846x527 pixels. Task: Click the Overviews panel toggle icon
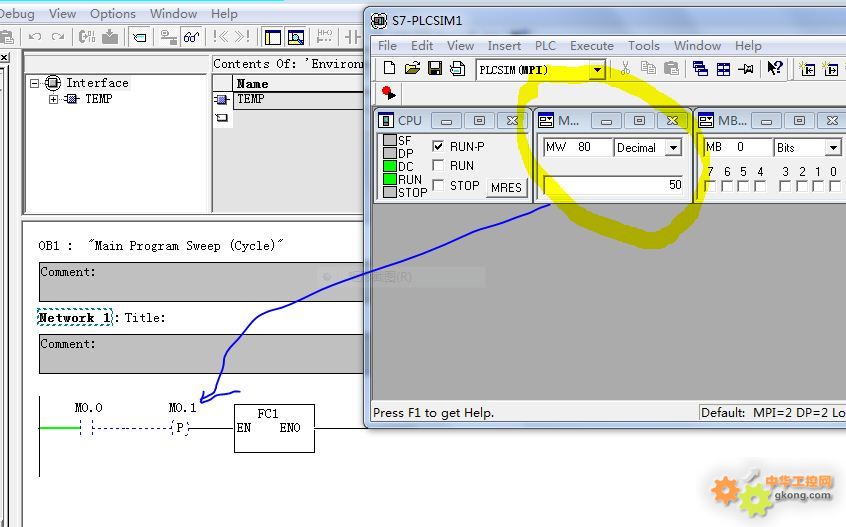(x=272, y=37)
